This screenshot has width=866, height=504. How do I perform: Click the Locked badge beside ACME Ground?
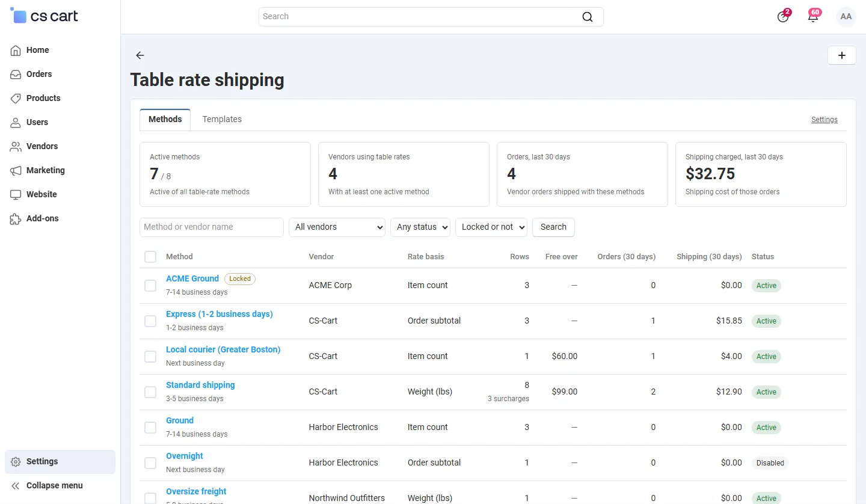click(x=240, y=278)
